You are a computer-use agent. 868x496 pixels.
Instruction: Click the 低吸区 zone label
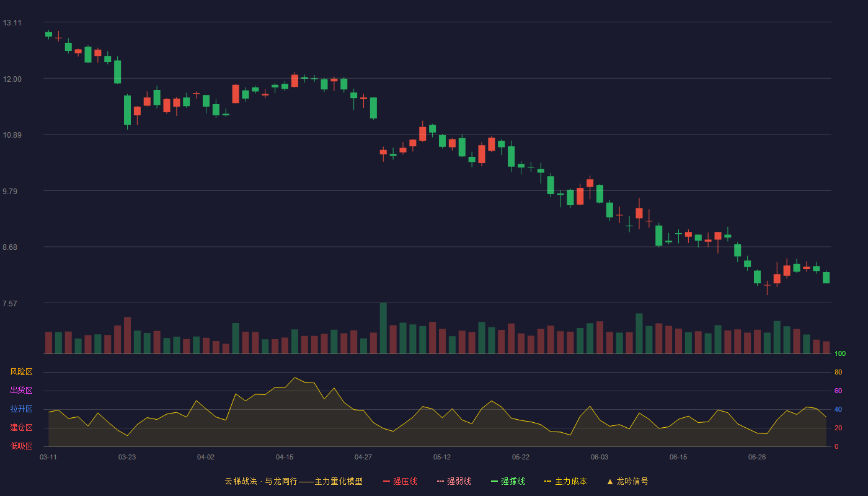(x=21, y=446)
